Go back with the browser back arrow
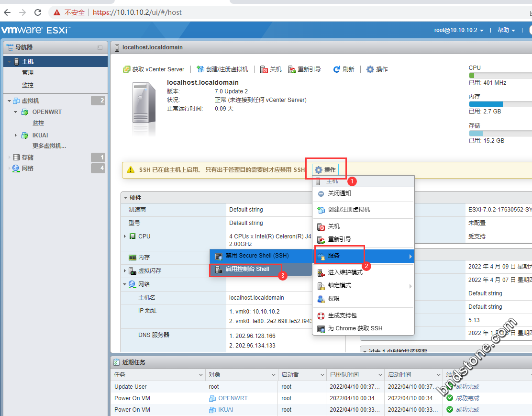This screenshot has width=532, height=416. pos(8,12)
